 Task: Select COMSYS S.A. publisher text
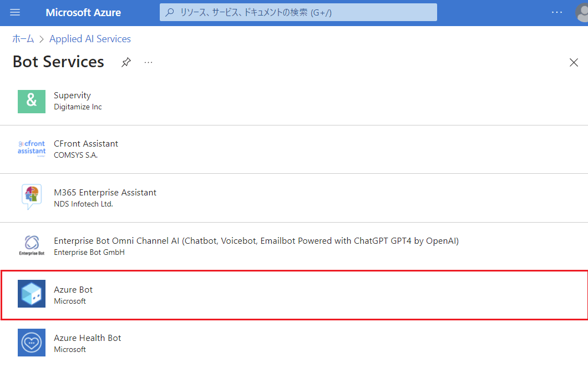click(76, 155)
